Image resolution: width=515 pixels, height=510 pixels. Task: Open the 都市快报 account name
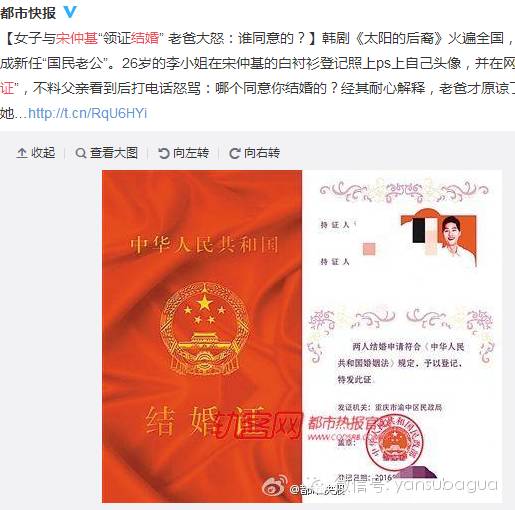(28, 13)
